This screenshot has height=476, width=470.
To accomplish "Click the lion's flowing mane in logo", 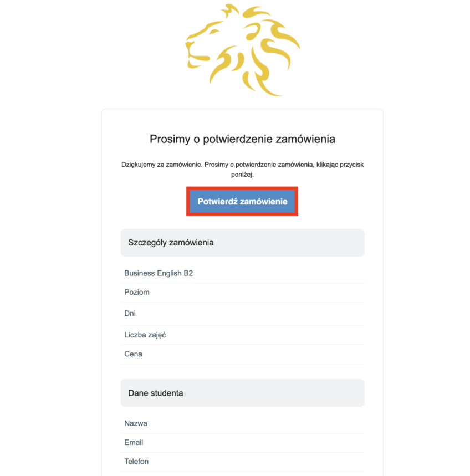I will [266, 55].
